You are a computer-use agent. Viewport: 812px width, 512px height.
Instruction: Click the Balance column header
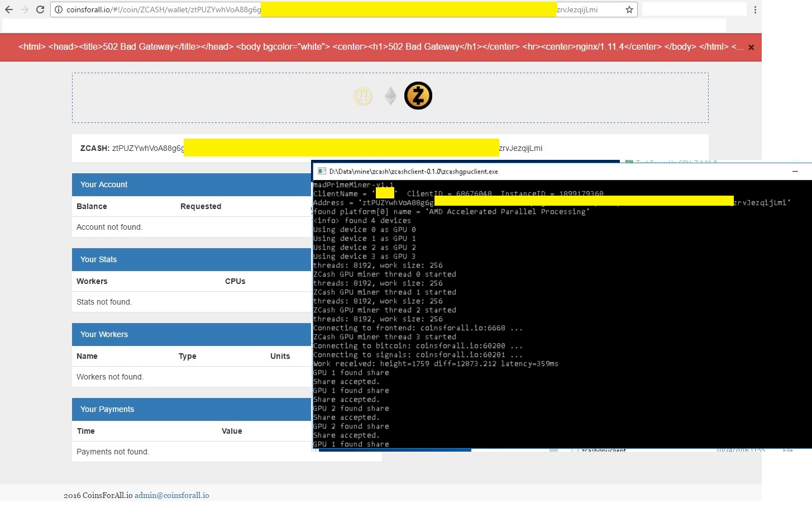coord(92,206)
